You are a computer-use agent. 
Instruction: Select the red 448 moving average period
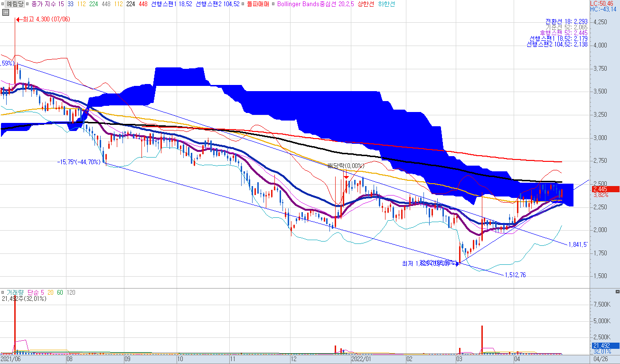(x=142, y=4)
